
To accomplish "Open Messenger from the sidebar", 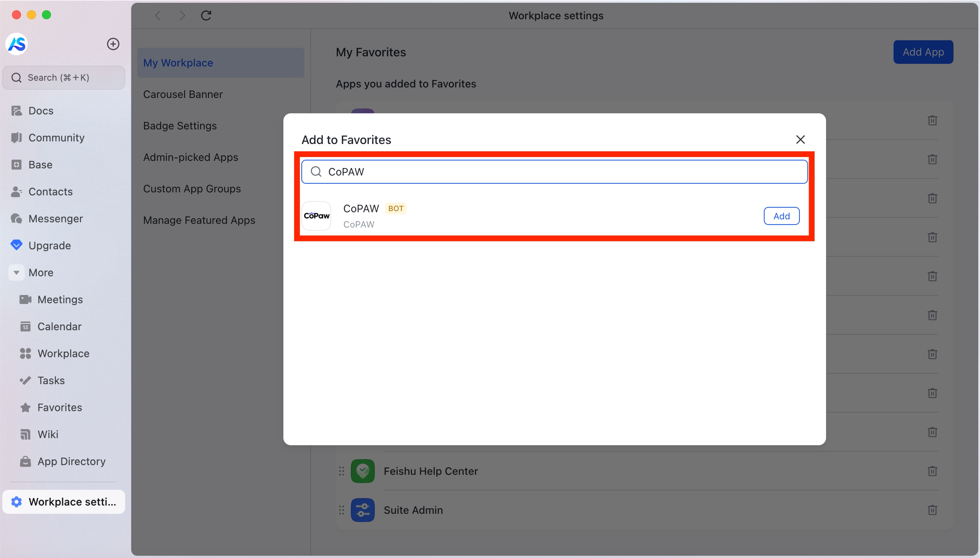I will coord(55,218).
